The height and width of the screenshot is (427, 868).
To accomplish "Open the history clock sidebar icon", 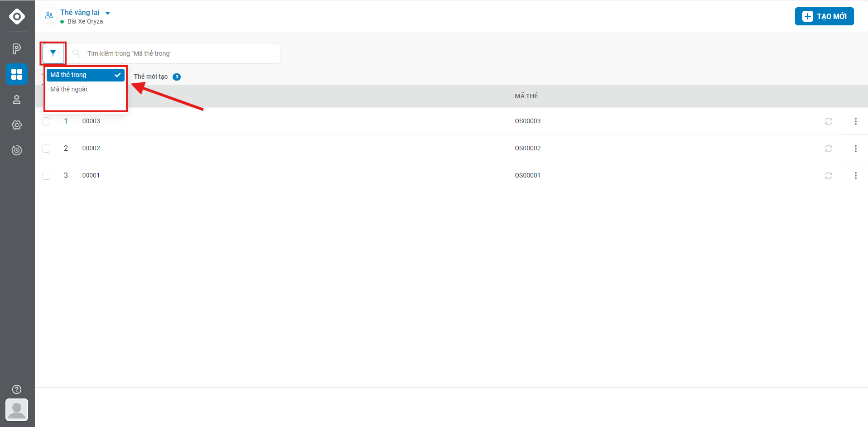I will [17, 150].
